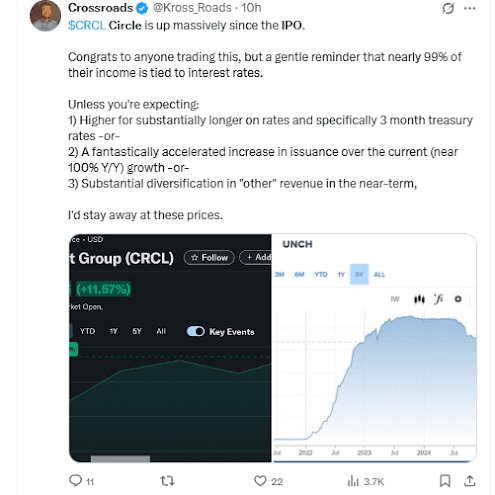Toggle the Key Events switch
The height and width of the screenshot is (495, 495).
click(196, 331)
